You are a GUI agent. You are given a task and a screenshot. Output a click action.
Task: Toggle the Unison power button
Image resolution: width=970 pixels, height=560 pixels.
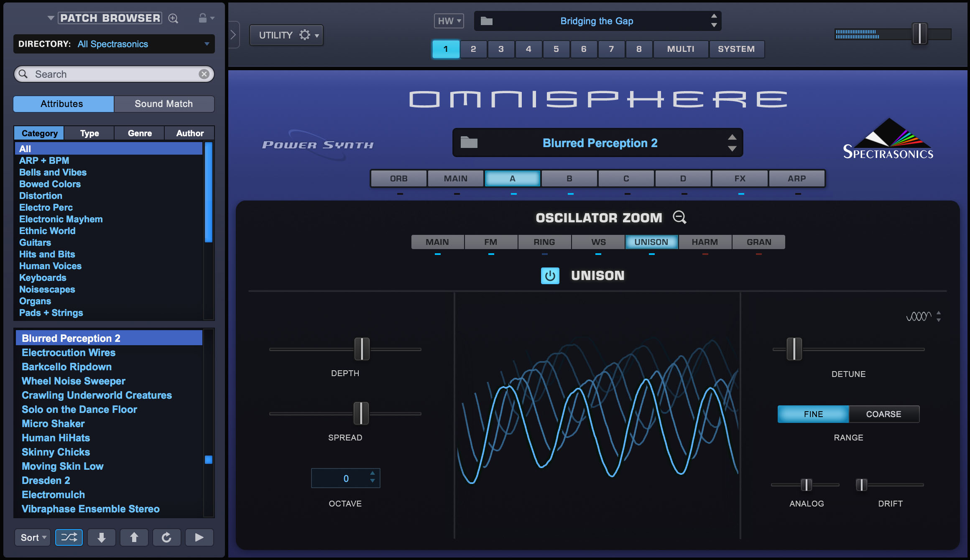tap(550, 276)
